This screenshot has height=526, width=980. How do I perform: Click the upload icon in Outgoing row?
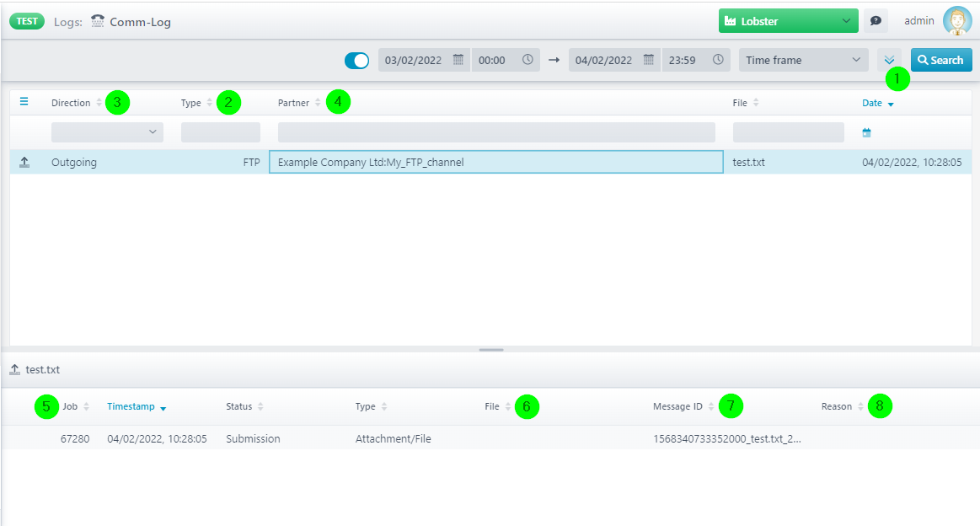coord(24,162)
